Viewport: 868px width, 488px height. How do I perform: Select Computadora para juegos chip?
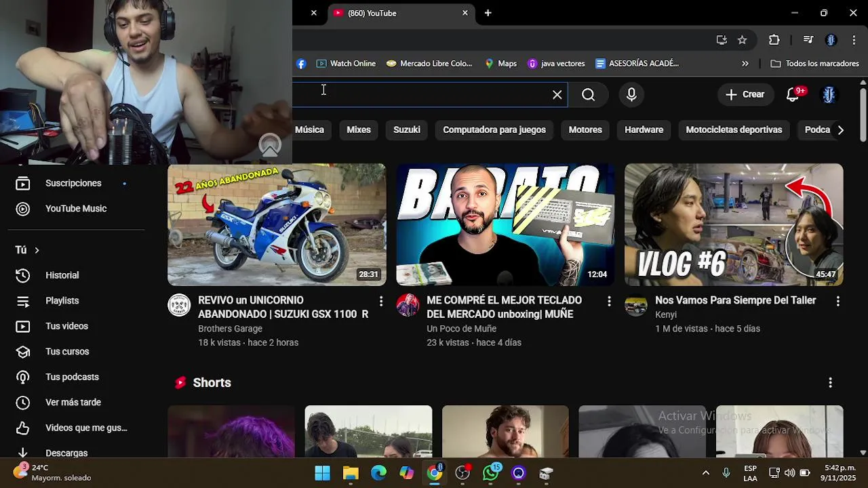pyautogui.click(x=494, y=129)
